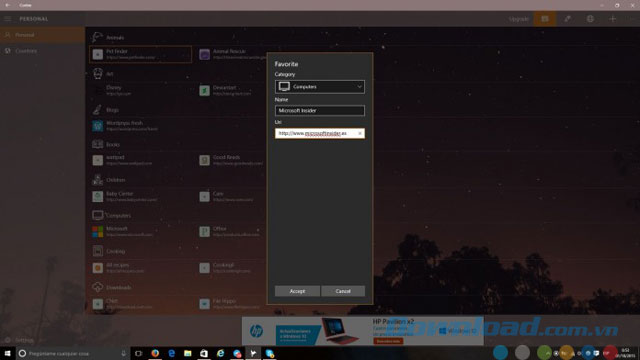Click the edit pencil icon in toolbar
This screenshot has width=640, height=360.
click(x=567, y=19)
